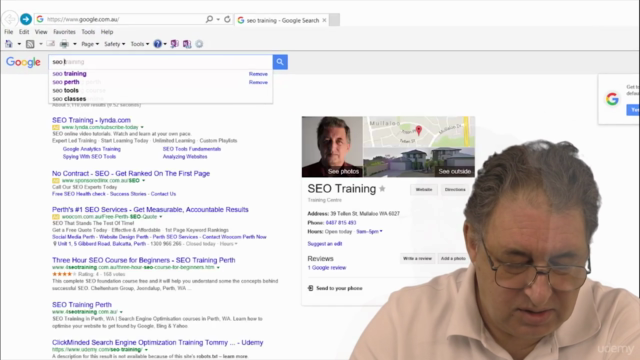Click the Add a photo button

(453, 258)
